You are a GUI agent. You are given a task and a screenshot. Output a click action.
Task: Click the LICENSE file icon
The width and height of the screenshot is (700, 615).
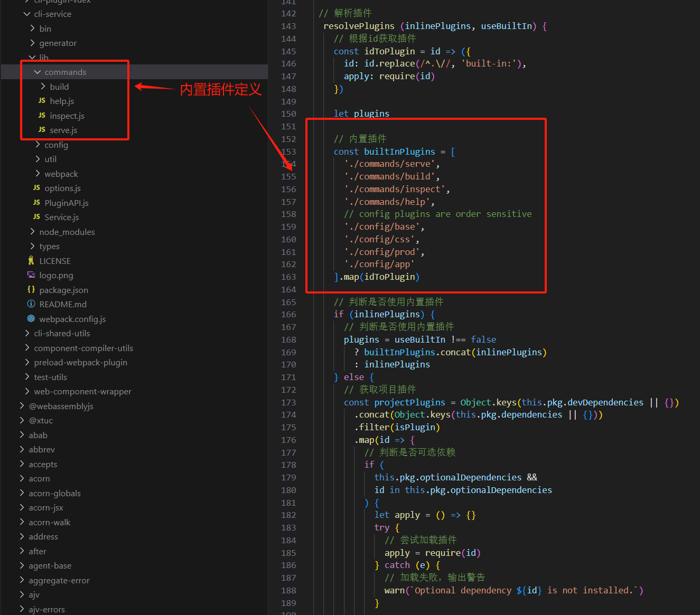(x=31, y=261)
